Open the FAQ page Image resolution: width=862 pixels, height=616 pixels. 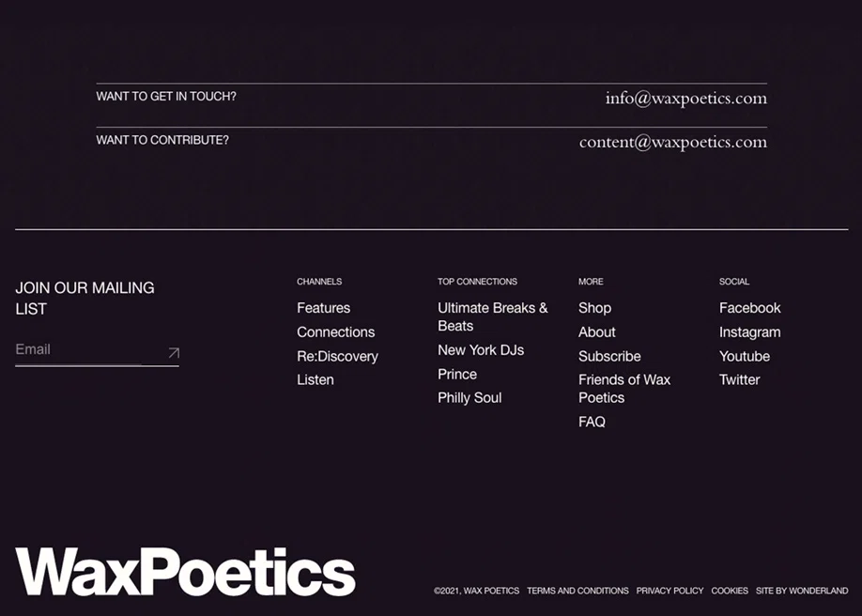[592, 422]
